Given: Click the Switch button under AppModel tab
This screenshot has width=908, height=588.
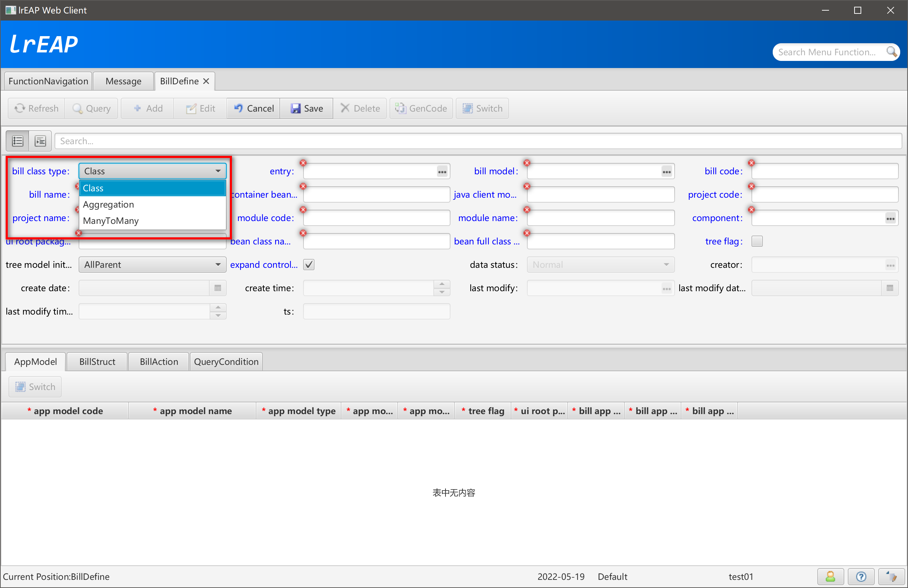Looking at the screenshot, I should 35,387.
